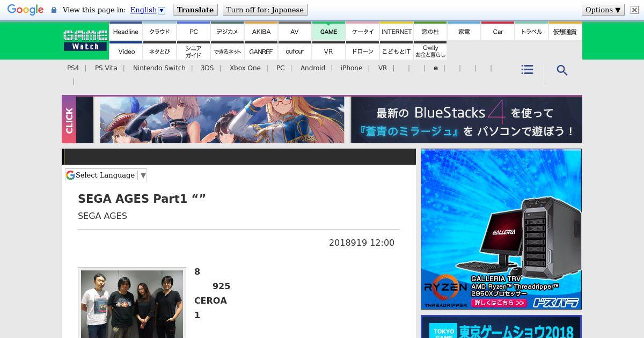
Task: Open the Car tab
Action: pyautogui.click(x=498, y=32)
